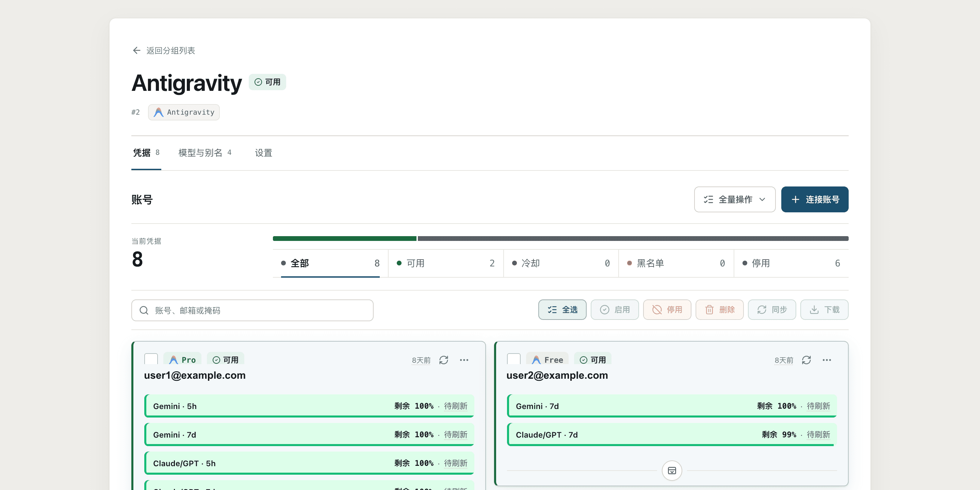Click 8天前 timestamp on user2 card
Screen dimensions: 980x490
(x=784, y=360)
